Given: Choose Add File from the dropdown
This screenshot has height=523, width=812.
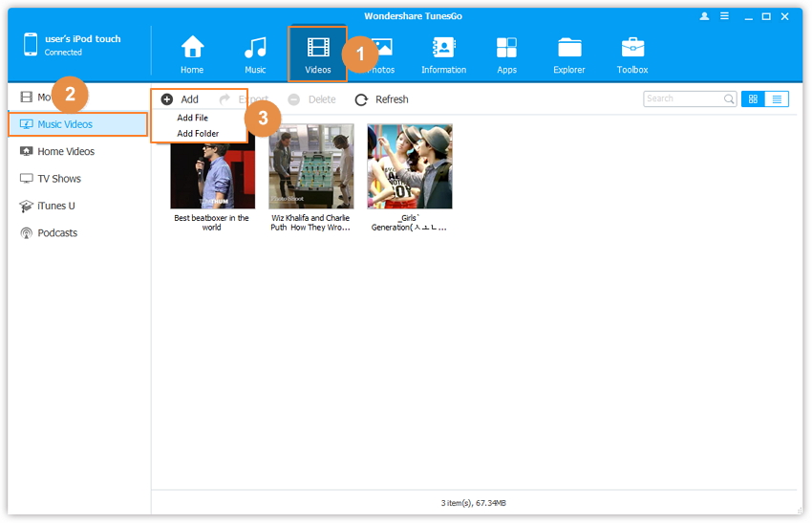Looking at the screenshot, I should (192, 118).
